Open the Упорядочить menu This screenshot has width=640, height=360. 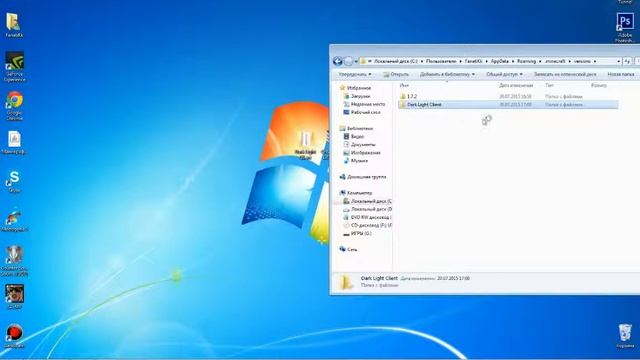(x=355, y=74)
